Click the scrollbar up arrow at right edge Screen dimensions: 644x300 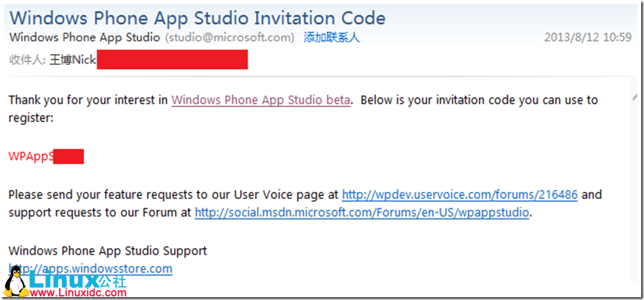pos(634,98)
